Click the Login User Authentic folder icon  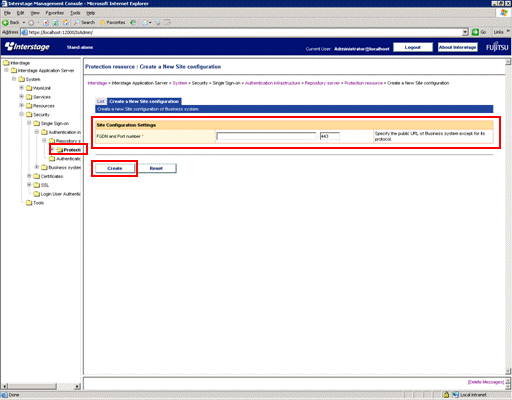pos(37,194)
